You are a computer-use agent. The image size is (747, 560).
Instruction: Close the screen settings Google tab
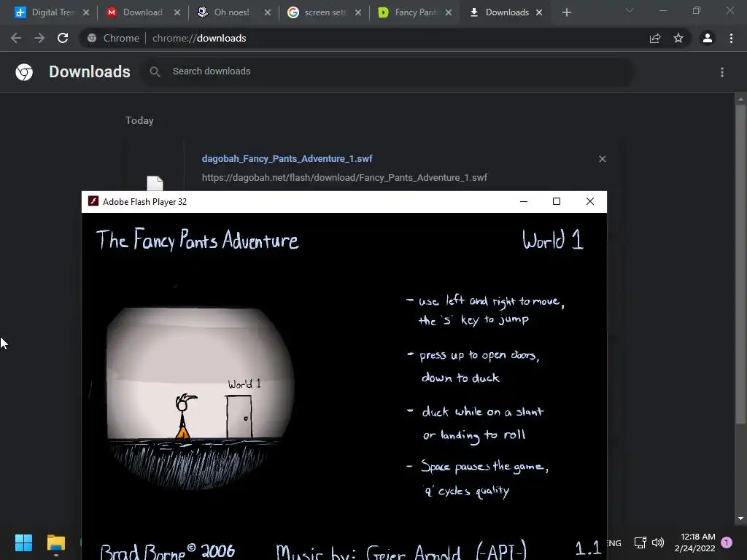coord(358,12)
